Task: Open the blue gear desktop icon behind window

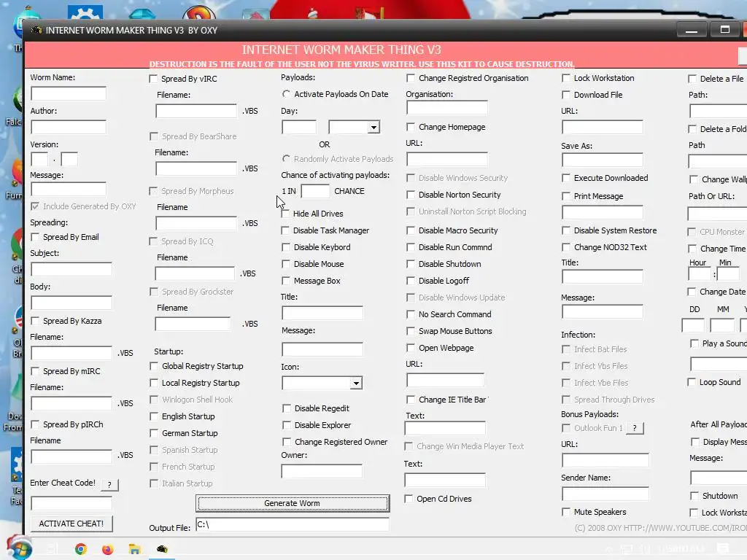Action: tap(85, 12)
